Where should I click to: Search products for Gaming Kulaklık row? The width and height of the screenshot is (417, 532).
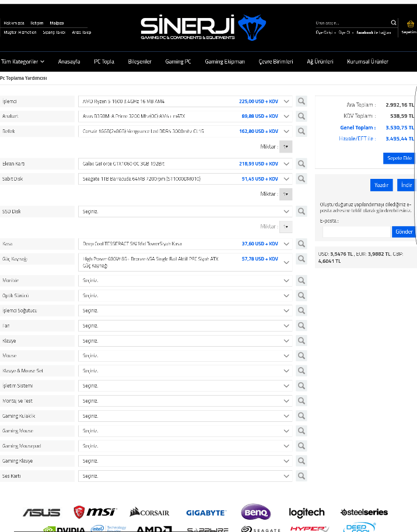[301, 415]
